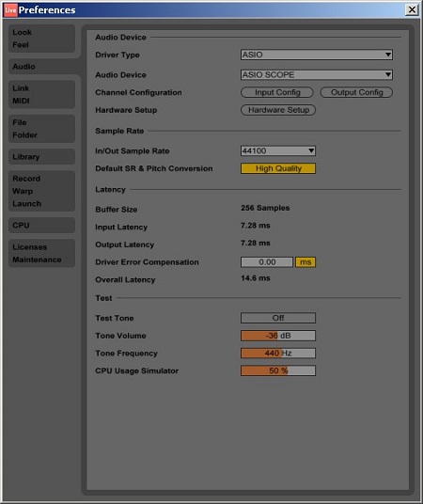The width and height of the screenshot is (423, 504).
Task: Select the CPU tab
Action: coord(41,225)
